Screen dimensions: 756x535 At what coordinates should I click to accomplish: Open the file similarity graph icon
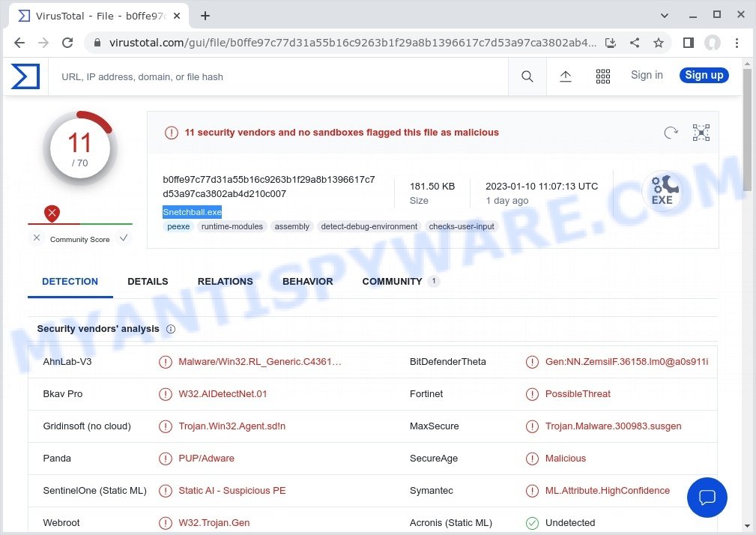point(701,133)
